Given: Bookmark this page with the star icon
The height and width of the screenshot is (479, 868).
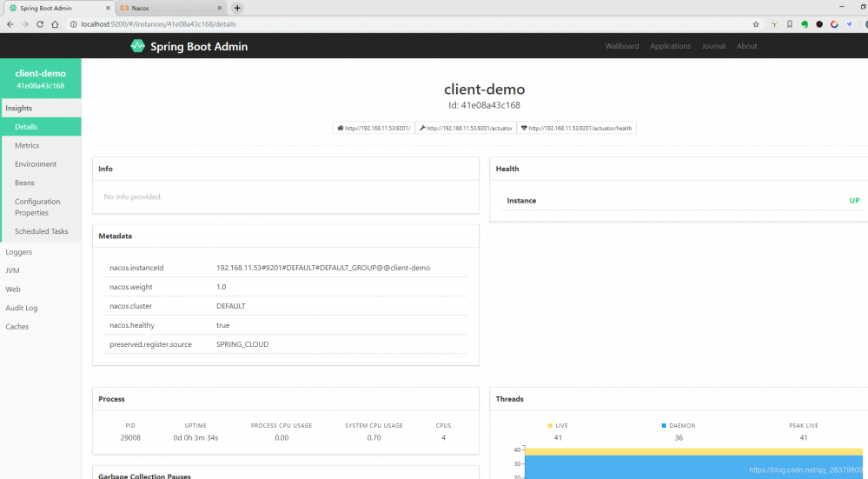Looking at the screenshot, I should [x=756, y=24].
